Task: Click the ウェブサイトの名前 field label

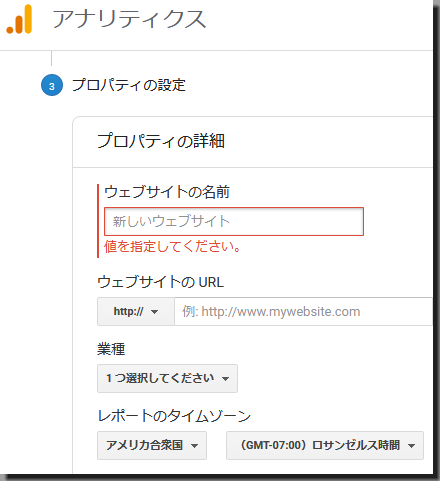Action: pyautogui.click(x=167, y=192)
